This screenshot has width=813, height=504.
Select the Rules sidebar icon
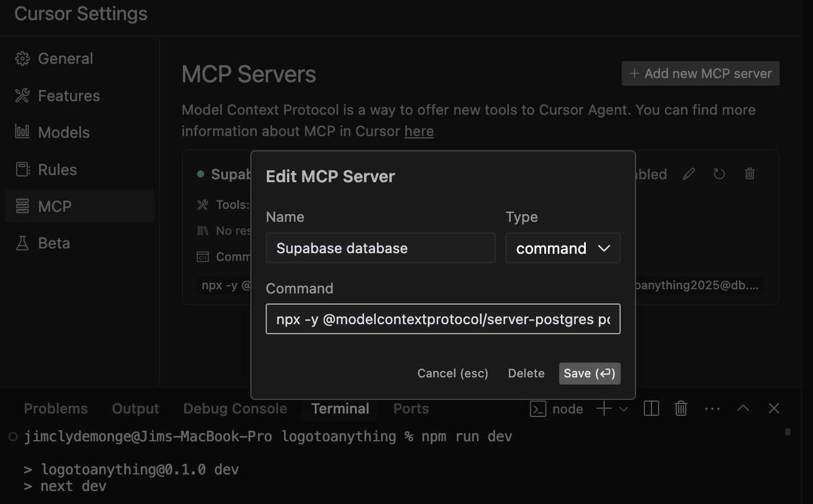22,169
